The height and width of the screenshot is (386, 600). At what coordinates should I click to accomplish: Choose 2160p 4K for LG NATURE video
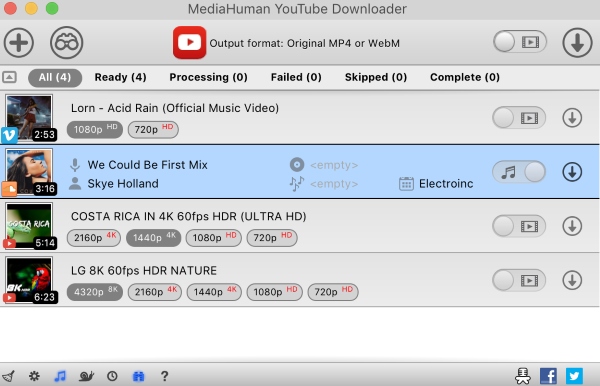coord(155,292)
